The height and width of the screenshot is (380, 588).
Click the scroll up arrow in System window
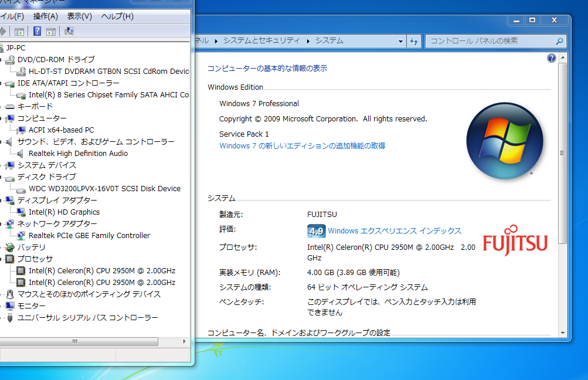coord(563,58)
